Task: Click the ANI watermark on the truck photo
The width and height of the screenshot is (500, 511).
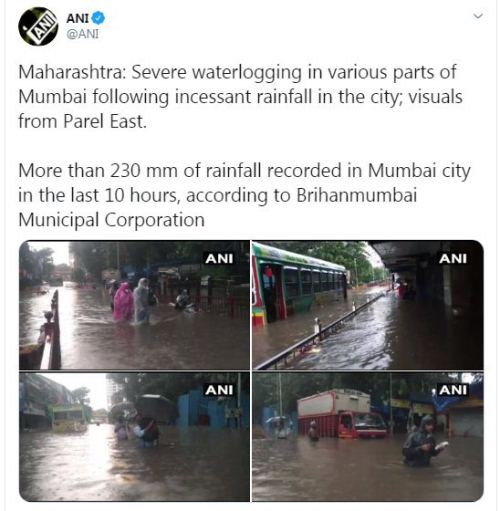Action: click(x=453, y=390)
